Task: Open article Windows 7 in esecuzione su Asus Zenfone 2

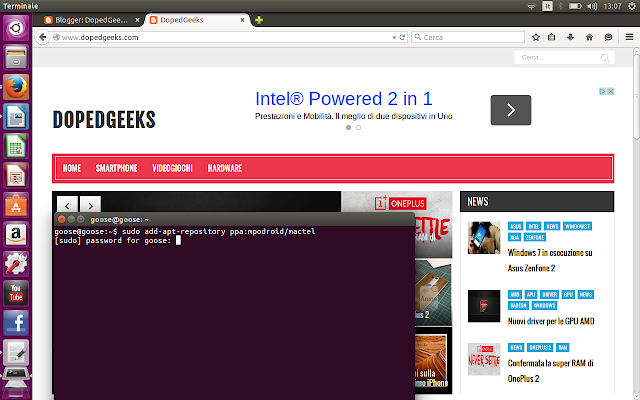Action: click(x=549, y=260)
